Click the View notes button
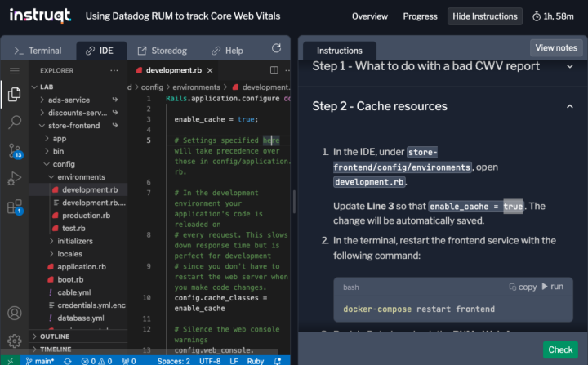This screenshot has width=588, height=365. pos(556,48)
